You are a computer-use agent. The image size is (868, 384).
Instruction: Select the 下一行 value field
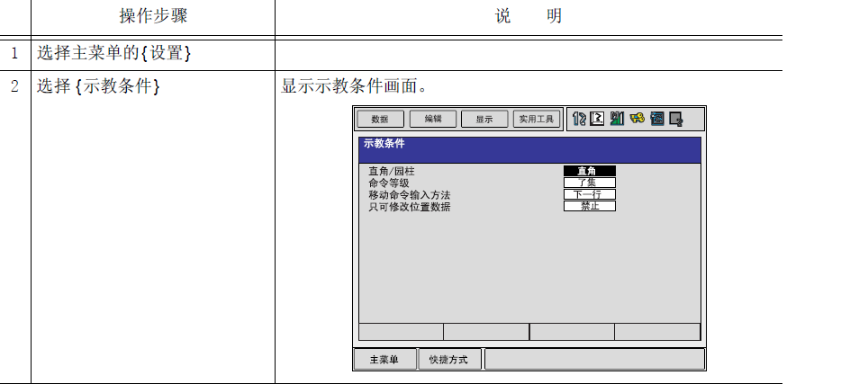tap(590, 194)
